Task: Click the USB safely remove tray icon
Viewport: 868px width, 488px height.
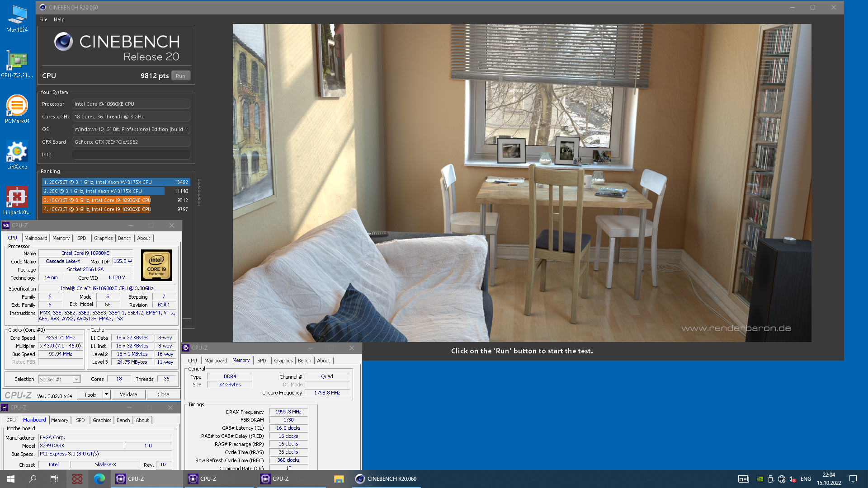Action: (x=771, y=479)
